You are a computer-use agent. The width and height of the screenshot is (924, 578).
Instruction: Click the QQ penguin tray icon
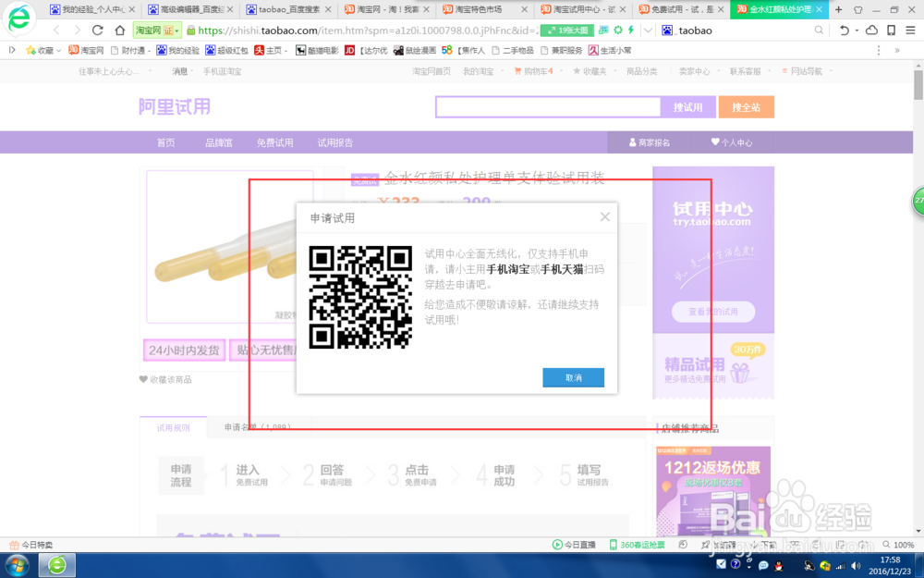(x=778, y=566)
